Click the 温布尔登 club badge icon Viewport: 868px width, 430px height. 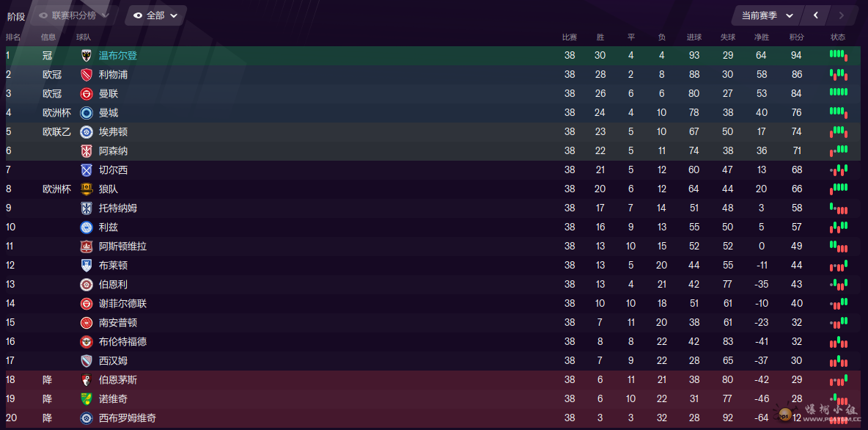[x=87, y=56]
